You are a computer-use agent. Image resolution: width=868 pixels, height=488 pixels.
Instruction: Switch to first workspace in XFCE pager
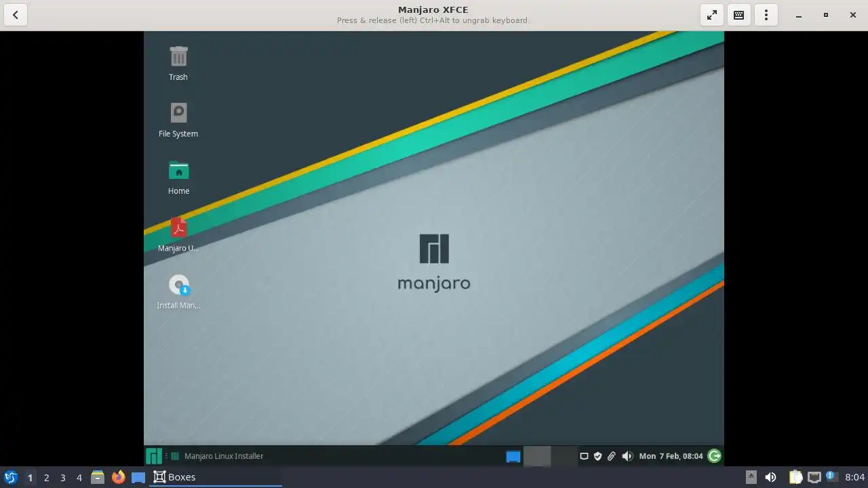pyautogui.click(x=537, y=456)
